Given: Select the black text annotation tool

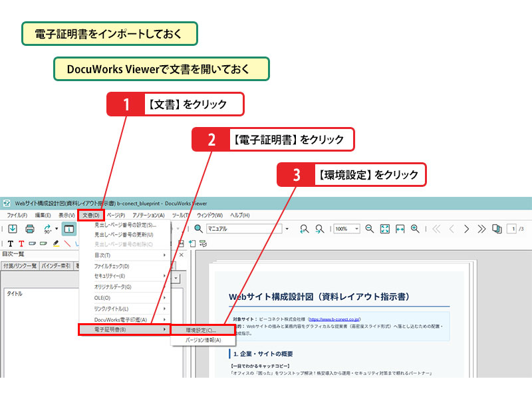Looking at the screenshot, I should (10, 243).
